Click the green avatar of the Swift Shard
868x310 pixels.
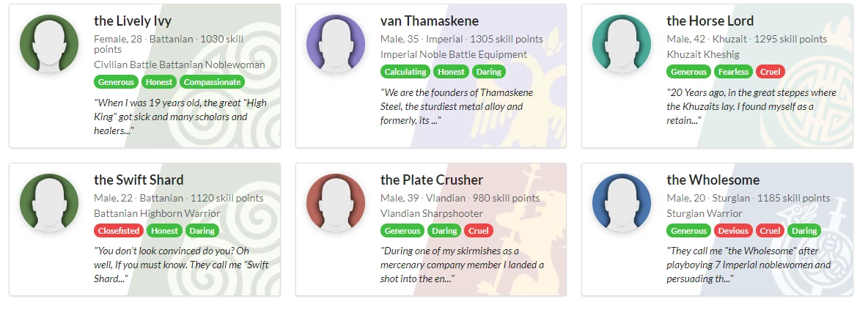coord(49,203)
